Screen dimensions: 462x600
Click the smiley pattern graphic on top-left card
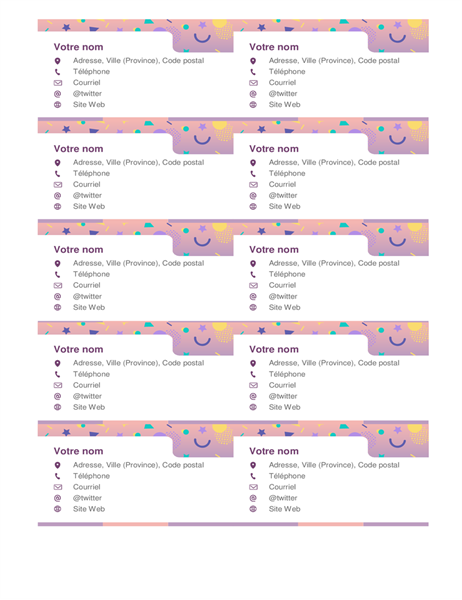203,36
